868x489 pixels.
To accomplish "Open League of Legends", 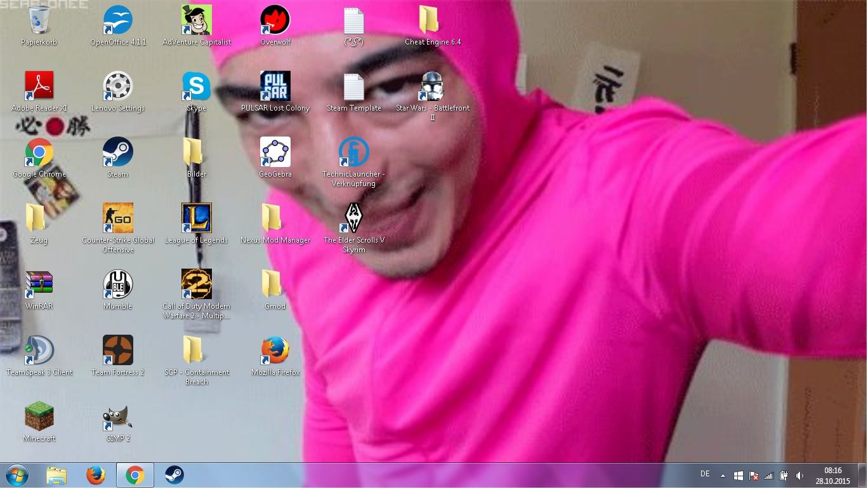I will [196, 219].
